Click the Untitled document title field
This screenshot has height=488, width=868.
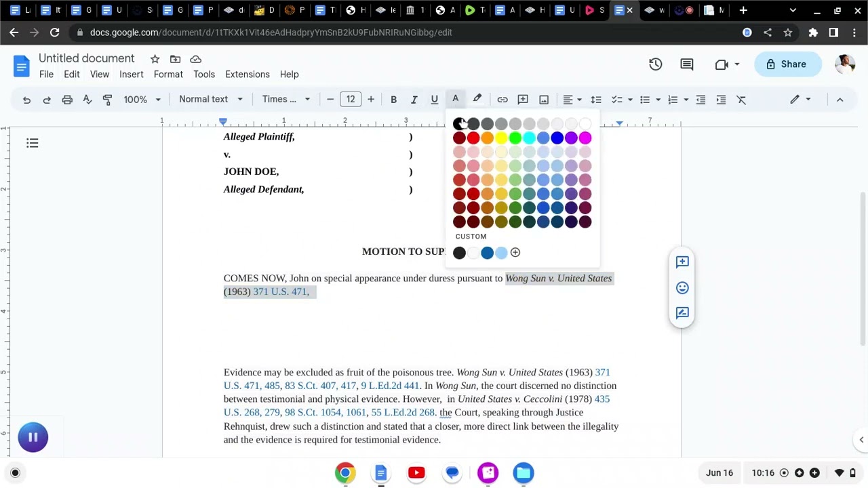pyautogui.click(x=87, y=58)
